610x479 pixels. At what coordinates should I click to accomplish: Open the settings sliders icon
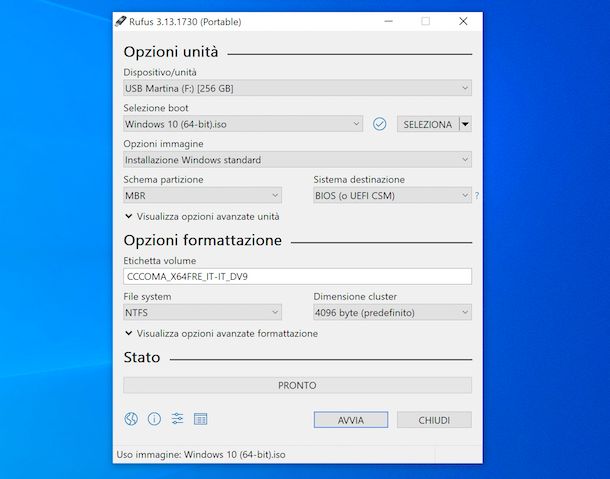tap(177, 419)
